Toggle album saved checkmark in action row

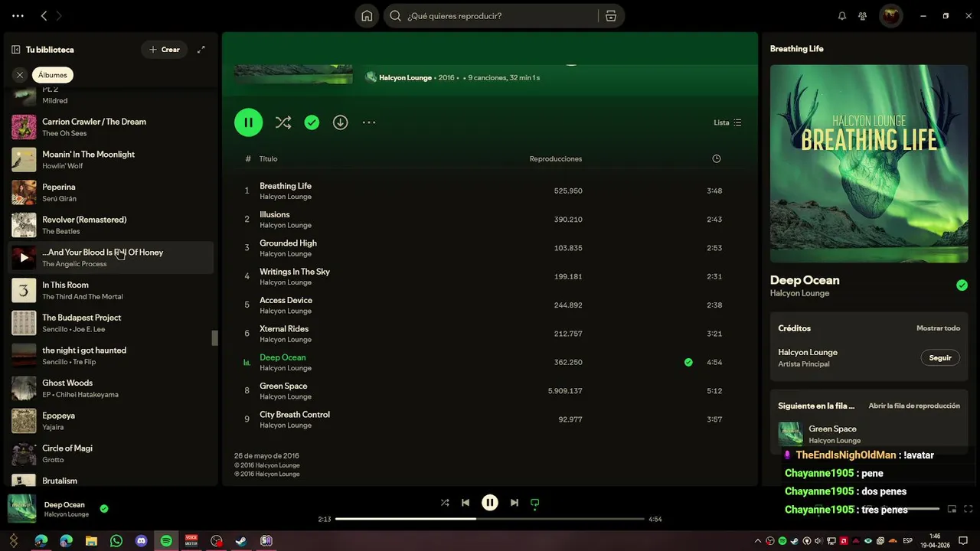tap(312, 122)
